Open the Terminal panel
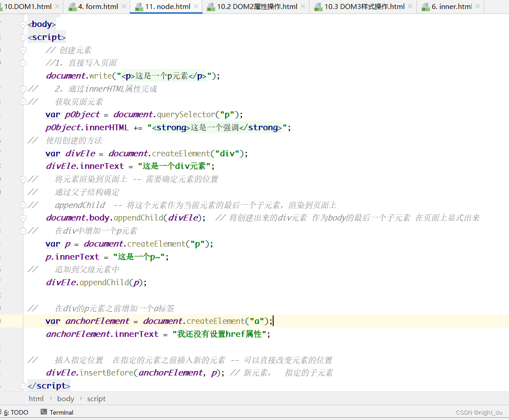Image resolution: width=509 pixels, height=420 pixels. 62,412
